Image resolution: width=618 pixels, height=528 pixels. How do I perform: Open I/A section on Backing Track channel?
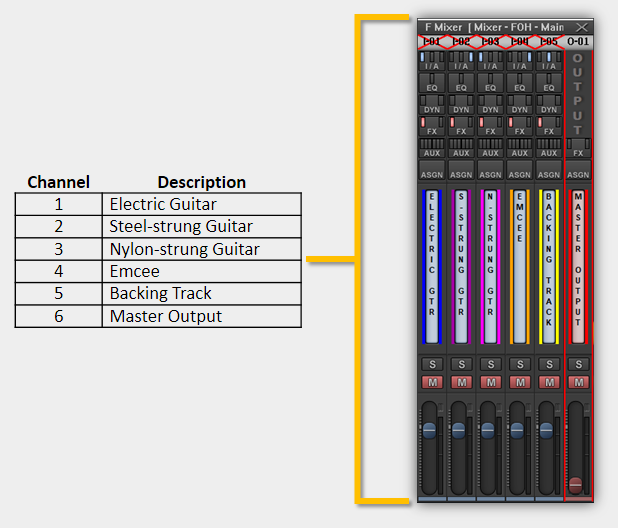coord(548,66)
